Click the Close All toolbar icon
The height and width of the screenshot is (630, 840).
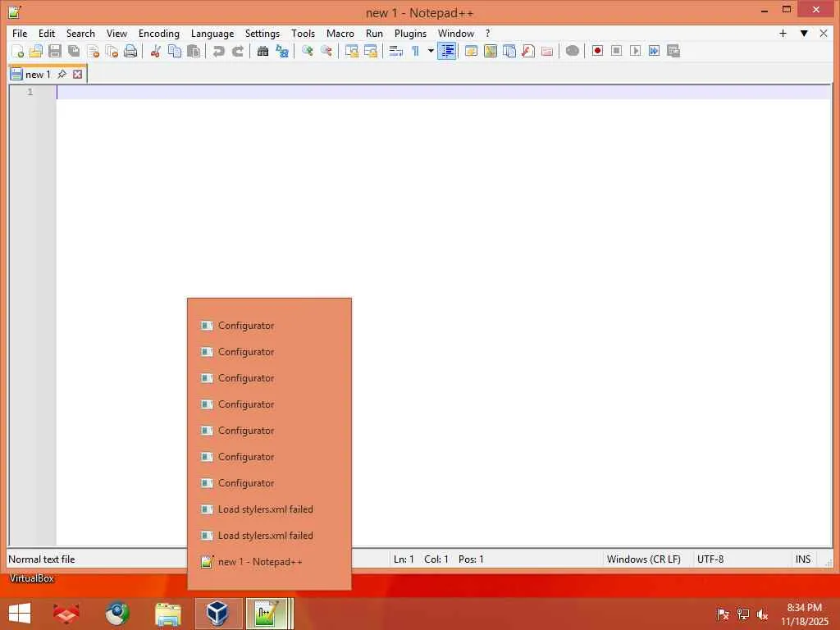pyautogui.click(x=112, y=51)
